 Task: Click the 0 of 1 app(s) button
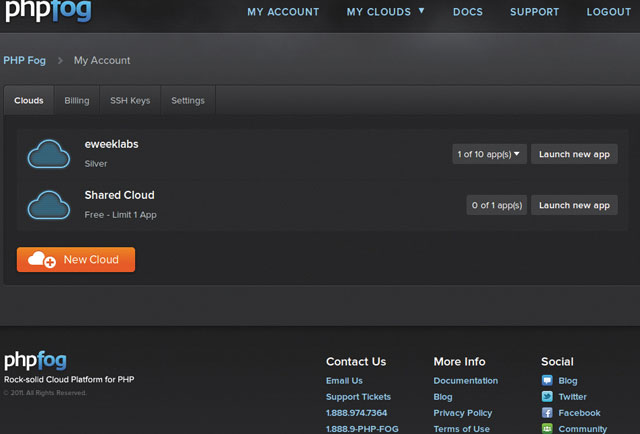click(497, 205)
